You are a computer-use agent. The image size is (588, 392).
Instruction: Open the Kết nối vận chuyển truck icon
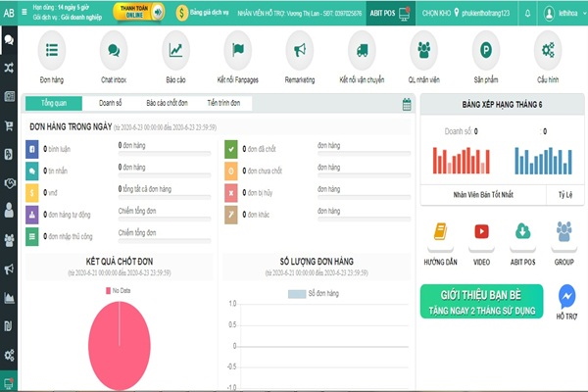(x=362, y=50)
